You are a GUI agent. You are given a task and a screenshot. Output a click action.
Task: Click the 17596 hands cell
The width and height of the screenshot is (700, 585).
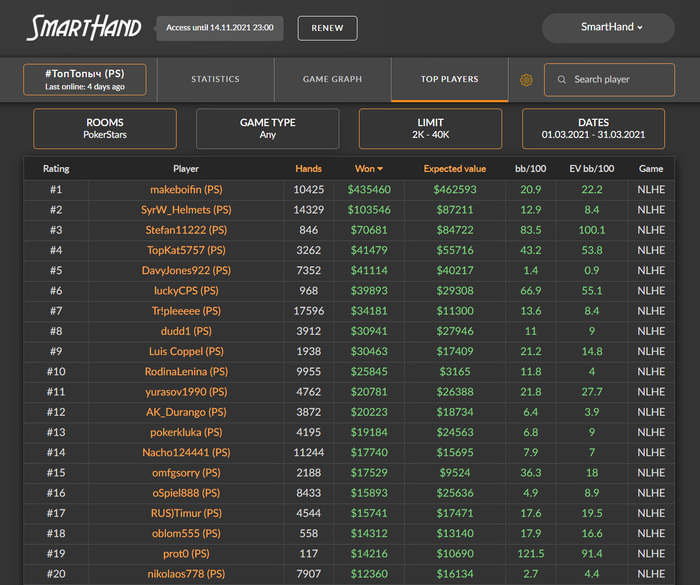308,311
